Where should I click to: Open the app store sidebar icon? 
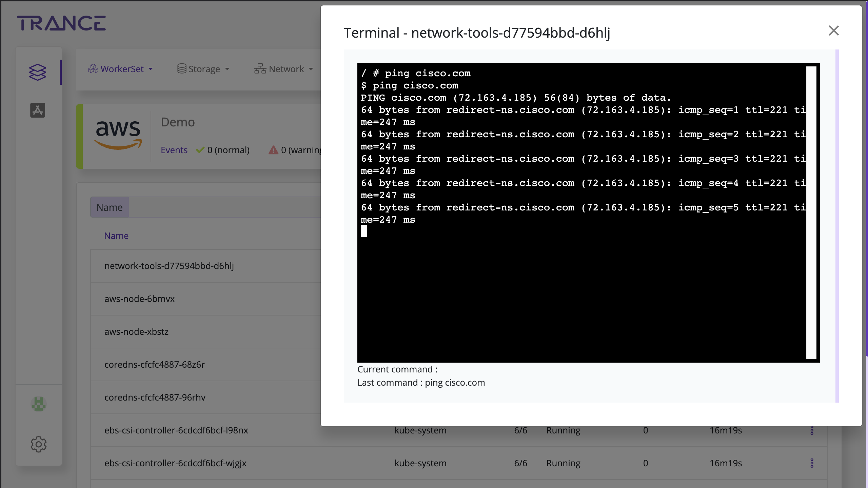point(38,110)
